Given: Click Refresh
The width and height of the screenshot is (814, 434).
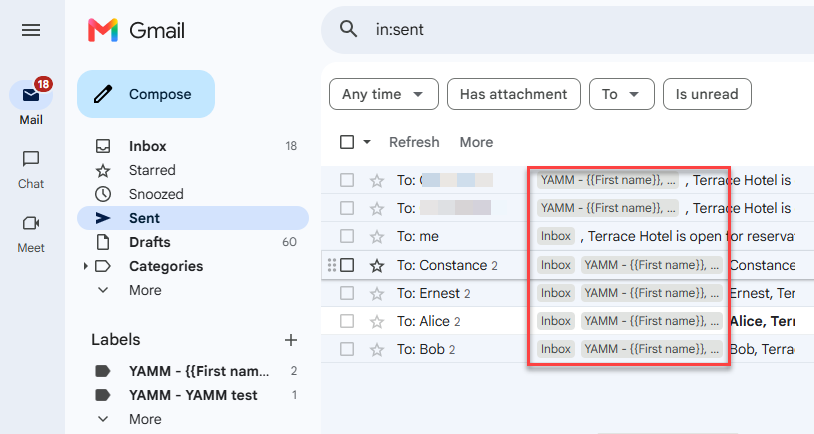Looking at the screenshot, I should click(x=414, y=142).
